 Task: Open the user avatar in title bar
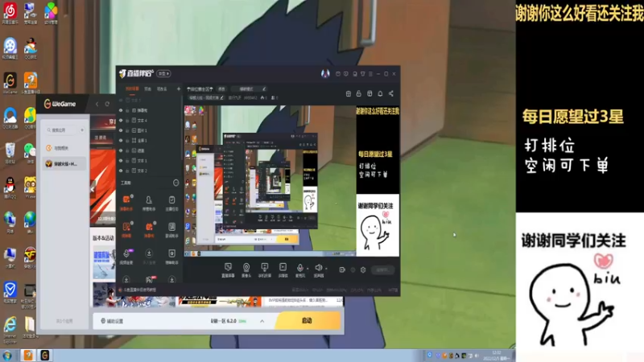[x=325, y=73]
